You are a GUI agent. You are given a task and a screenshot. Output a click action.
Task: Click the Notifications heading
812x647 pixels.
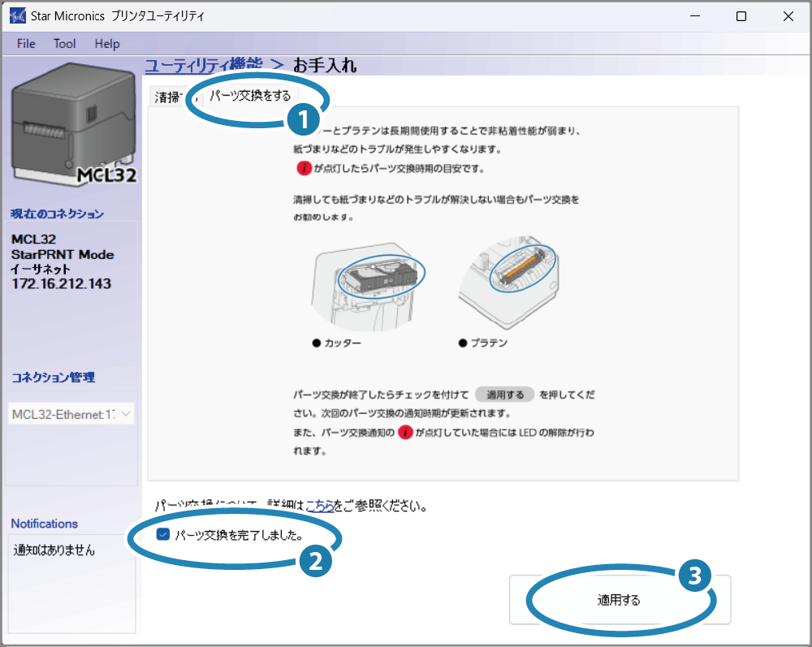(x=45, y=524)
